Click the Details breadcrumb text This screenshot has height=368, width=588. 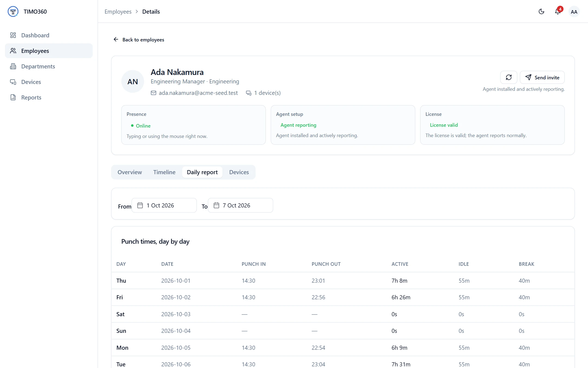click(x=151, y=11)
